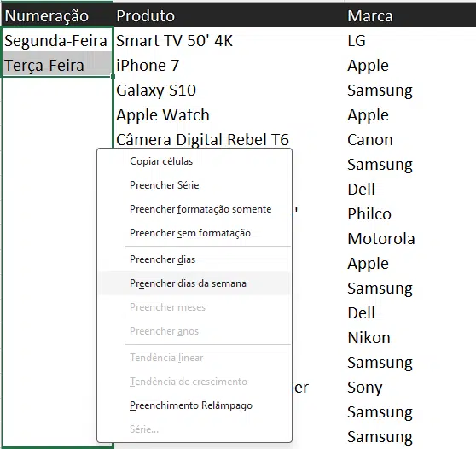Viewport: 476px width, 449px height.
Task: Click the greyed 'Preencher anos' entry
Action: [x=194, y=331]
